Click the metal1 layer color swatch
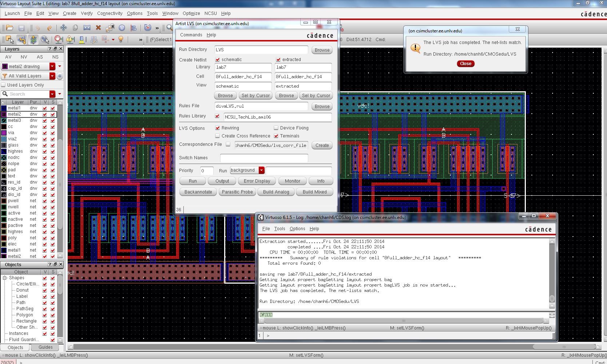Viewport: 607px width, 364px height. click(4, 108)
